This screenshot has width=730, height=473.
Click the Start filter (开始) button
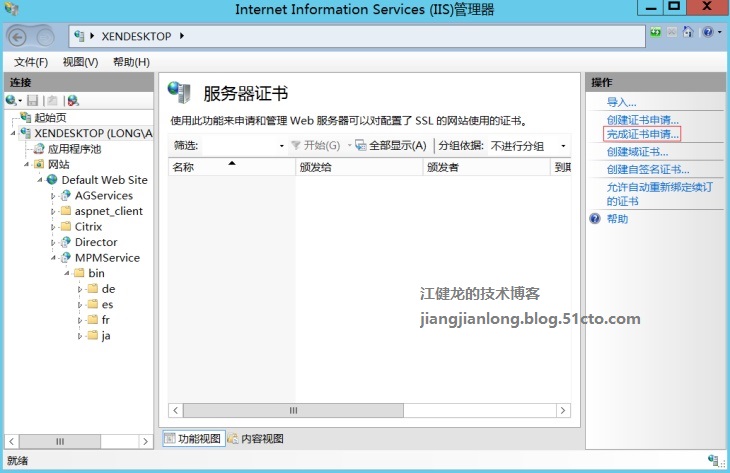coord(316,145)
